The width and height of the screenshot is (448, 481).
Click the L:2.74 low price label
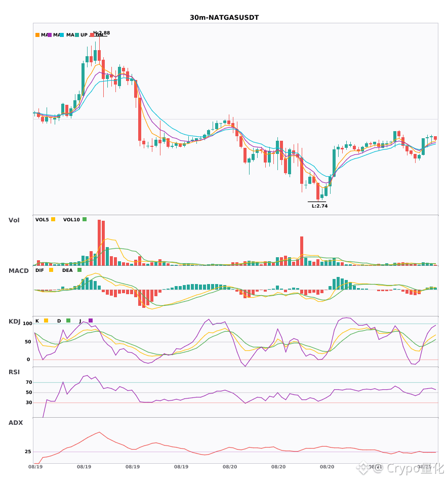click(319, 206)
